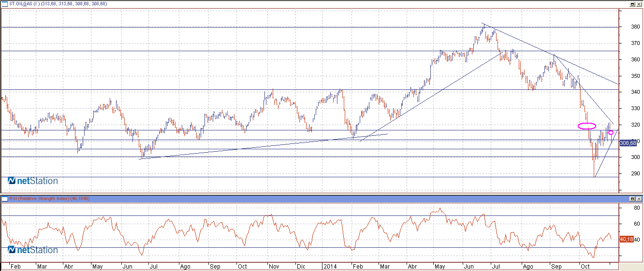Image resolution: width=644 pixels, height=271 pixels.
Task: Click the ST.OILGAS chart window icon
Action: (4, 3)
